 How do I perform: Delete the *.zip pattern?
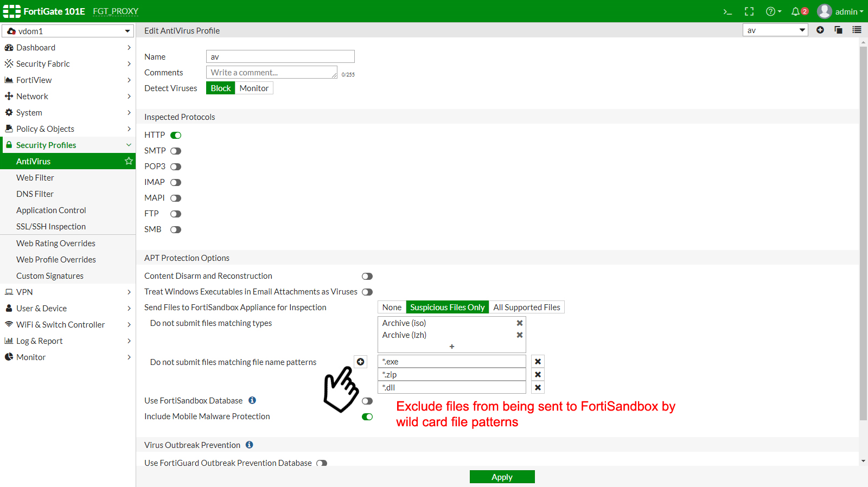point(538,375)
